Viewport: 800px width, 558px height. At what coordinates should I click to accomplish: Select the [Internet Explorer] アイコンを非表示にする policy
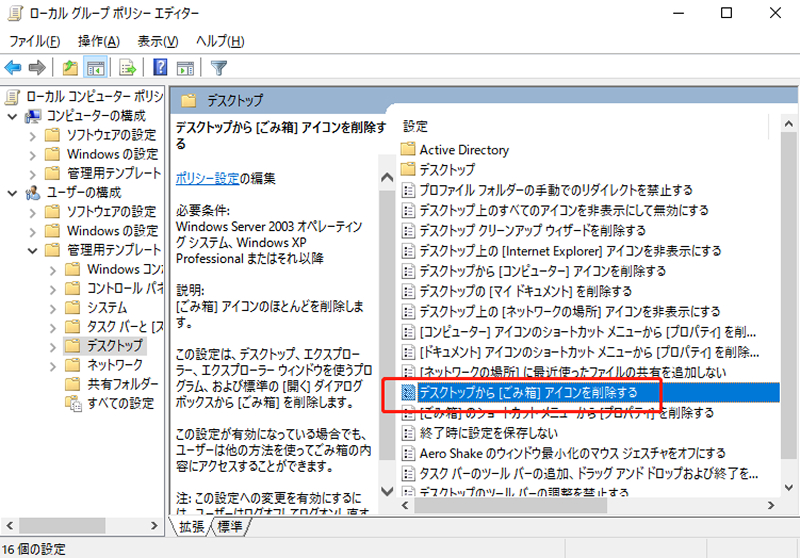570,250
